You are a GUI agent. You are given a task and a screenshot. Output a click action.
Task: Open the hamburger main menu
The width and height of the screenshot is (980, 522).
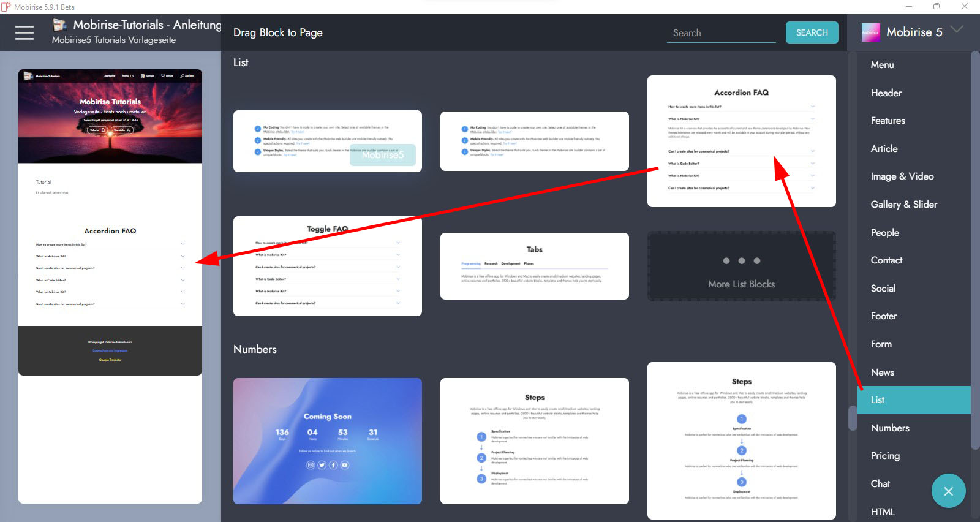point(24,32)
